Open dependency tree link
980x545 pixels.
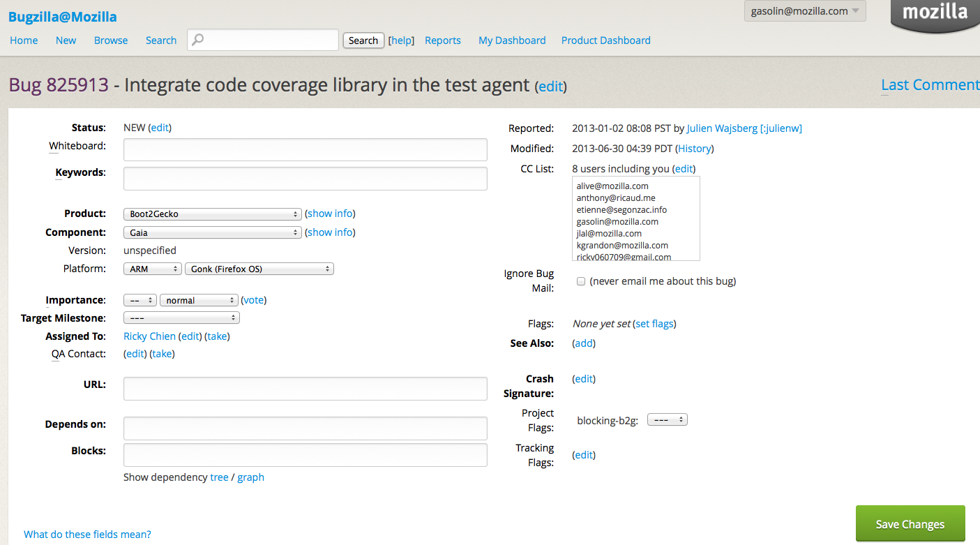[x=219, y=477]
